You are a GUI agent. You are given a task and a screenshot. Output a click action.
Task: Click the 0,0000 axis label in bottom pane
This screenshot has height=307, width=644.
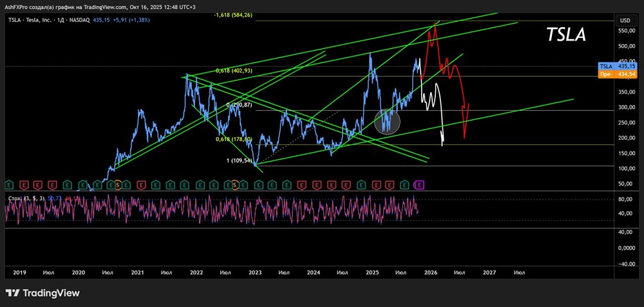coord(627,248)
